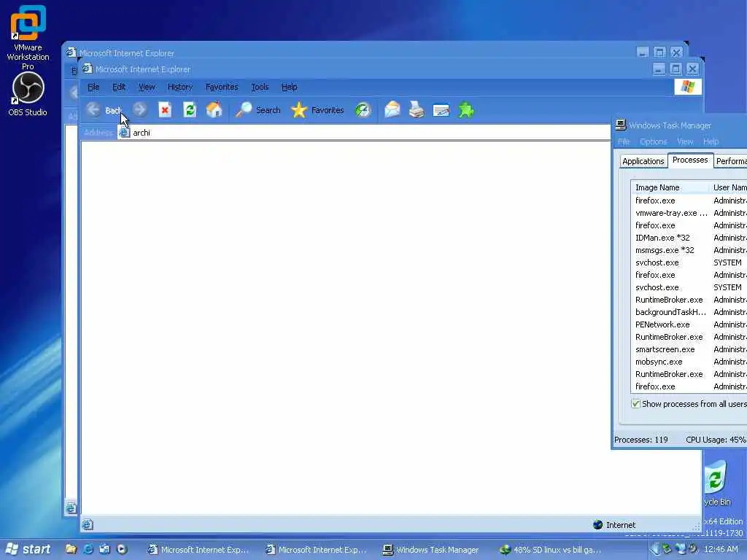Click the back window's IE title bar icon

click(x=71, y=52)
